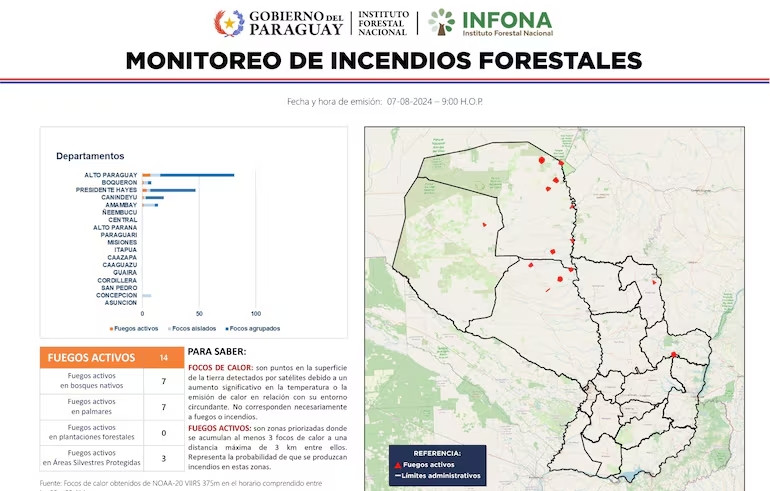Screen dimensions: 770x491
Task: Click the Boqueron bar in the chart
Action: (x=147, y=183)
